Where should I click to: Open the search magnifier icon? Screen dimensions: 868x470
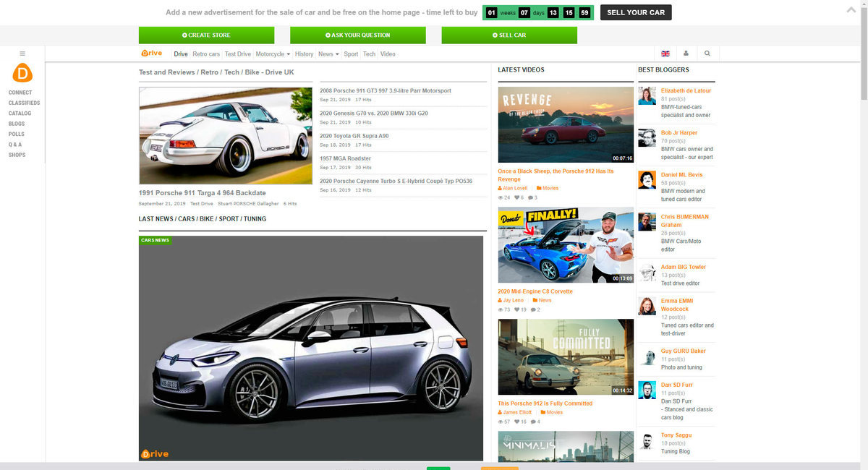coord(707,54)
